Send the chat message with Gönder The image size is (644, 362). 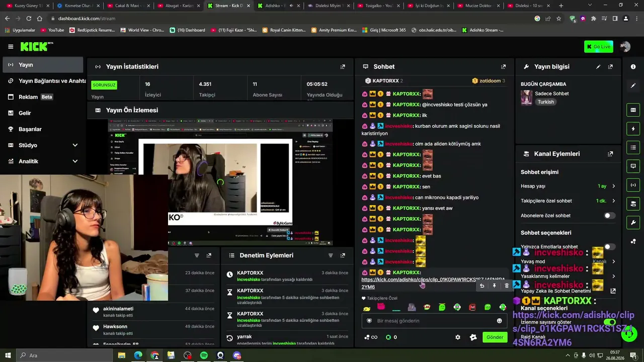tap(495, 337)
